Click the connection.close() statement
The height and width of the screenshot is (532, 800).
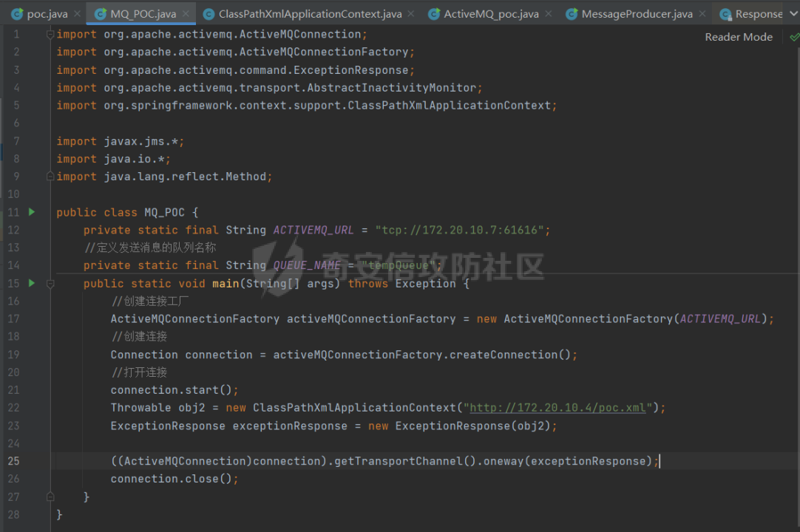[174, 479]
